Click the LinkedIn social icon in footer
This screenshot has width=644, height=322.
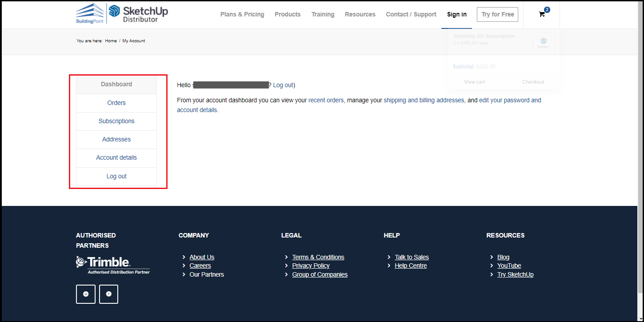[86, 294]
